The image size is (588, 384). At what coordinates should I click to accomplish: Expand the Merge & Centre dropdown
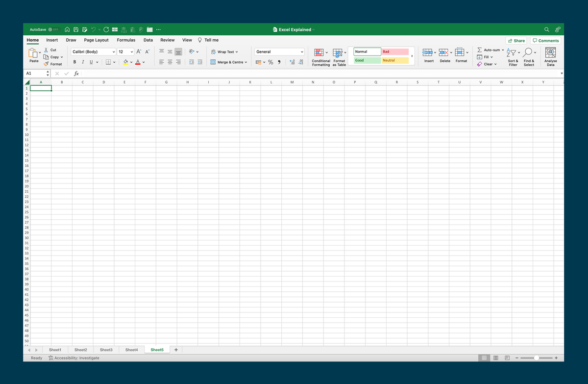point(245,62)
